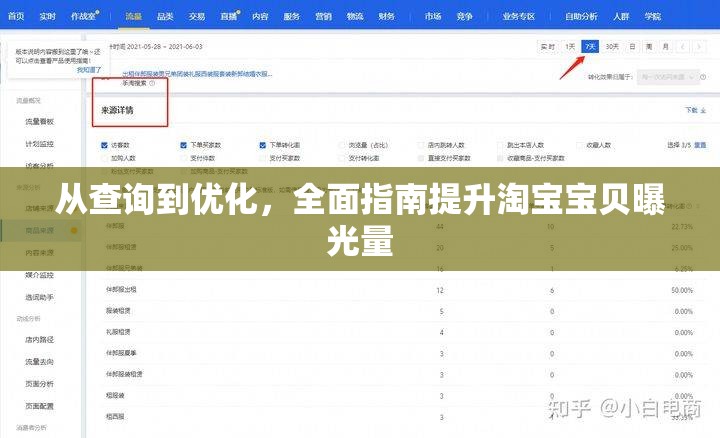720x438 pixels.
Task: Check the 跳出本店人数 metric checkbox
Action: (500, 145)
